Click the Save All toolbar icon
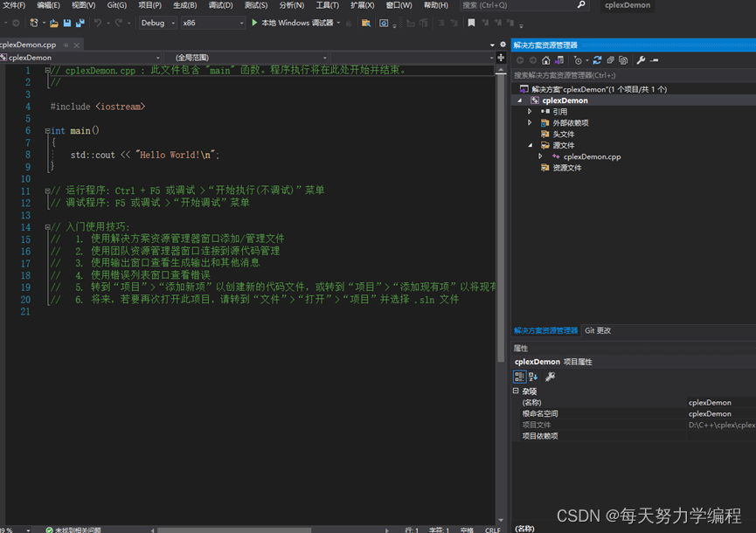The width and height of the screenshot is (756, 533). pos(80,24)
